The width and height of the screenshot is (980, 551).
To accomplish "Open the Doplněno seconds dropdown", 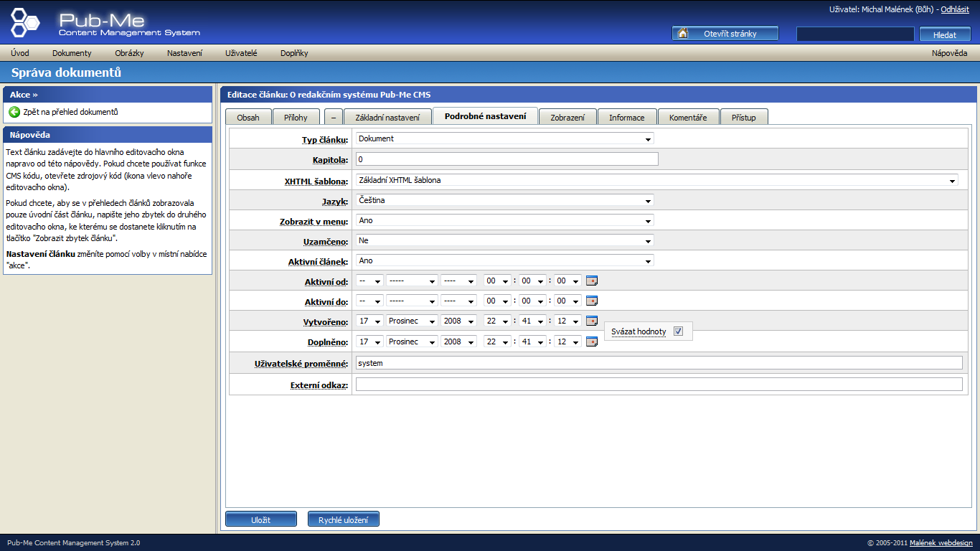I will coord(567,342).
